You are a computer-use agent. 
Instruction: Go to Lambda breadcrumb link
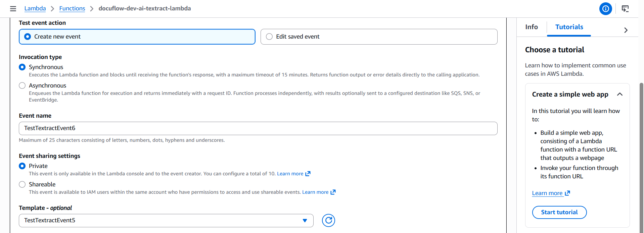pyautogui.click(x=35, y=8)
